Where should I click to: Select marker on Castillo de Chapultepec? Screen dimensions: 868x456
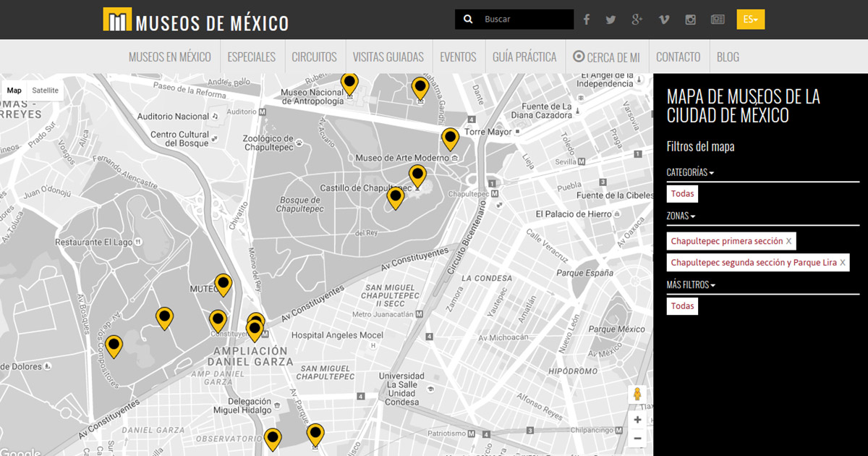click(417, 177)
